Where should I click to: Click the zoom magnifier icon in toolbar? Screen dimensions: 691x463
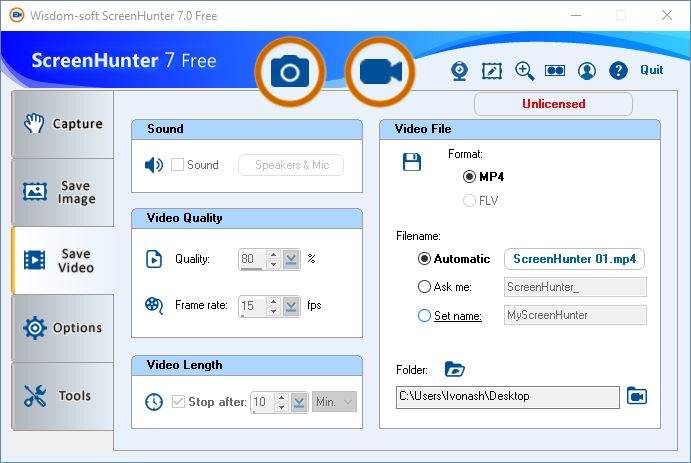(x=524, y=70)
